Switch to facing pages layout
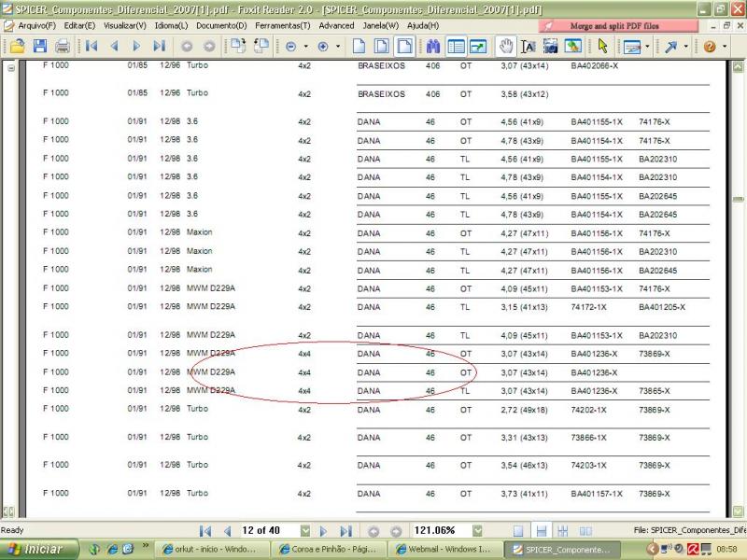Image resolution: width=747 pixels, height=560 pixels. [x=563, y=530]
